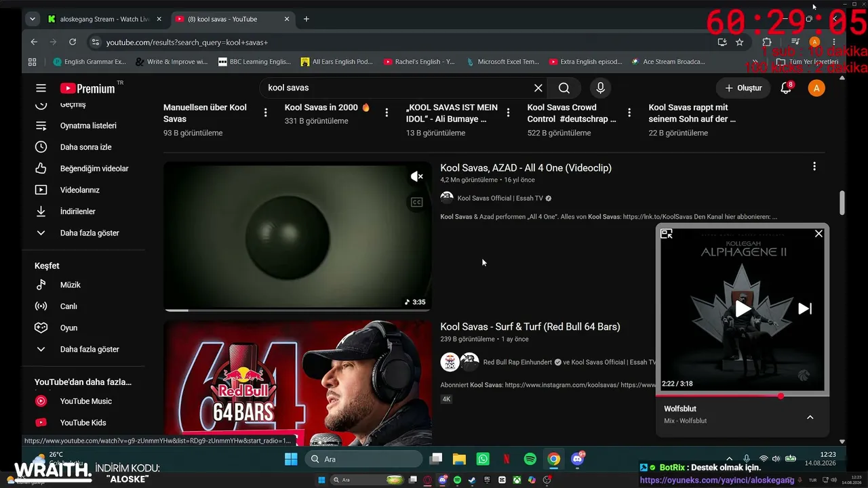Start voice search with the microphone icon
This screenshot has width=868, height=488.
point(600,88)
